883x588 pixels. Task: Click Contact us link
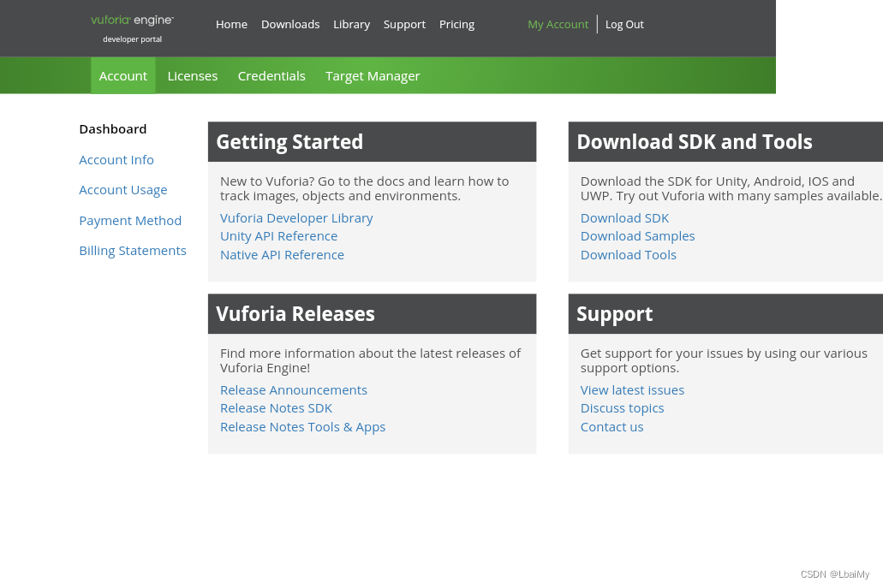pyautogui.click(x=612, y=427)
